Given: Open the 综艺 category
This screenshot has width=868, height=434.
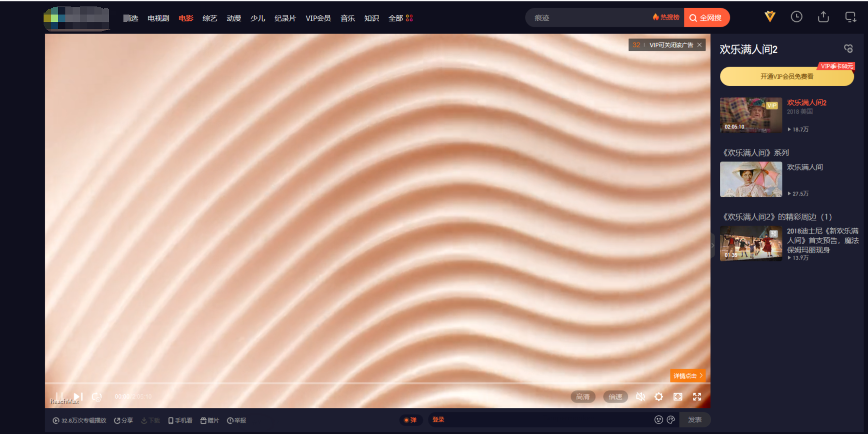Looking at the screenshot, I should 210,18.
